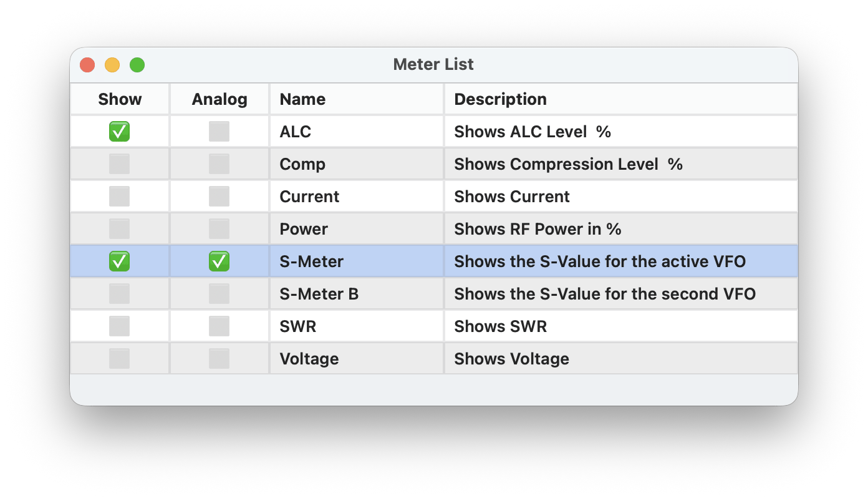Minimize the Meter List window
The image size is (868, 498).
coord(112,65)
